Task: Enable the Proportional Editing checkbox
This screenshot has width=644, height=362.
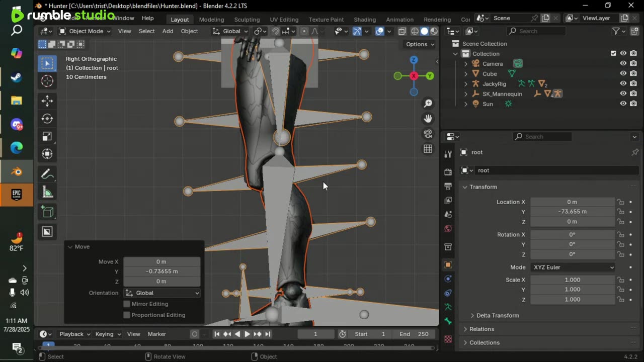Action: pos(127,315)
